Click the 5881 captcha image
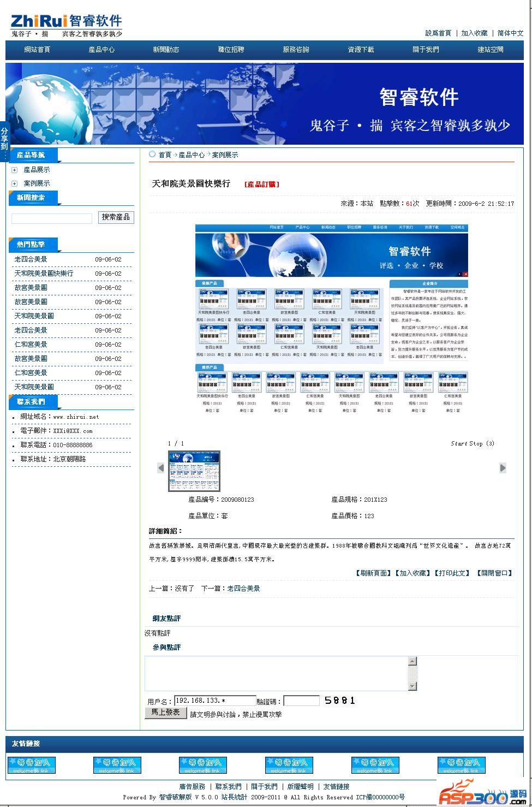Viewport: 532px width, 807px height. click(x=340, y=701)
